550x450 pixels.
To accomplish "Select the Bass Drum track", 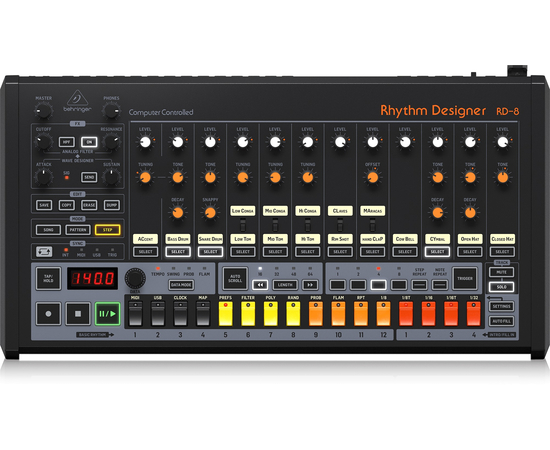I will pos(178,251).
